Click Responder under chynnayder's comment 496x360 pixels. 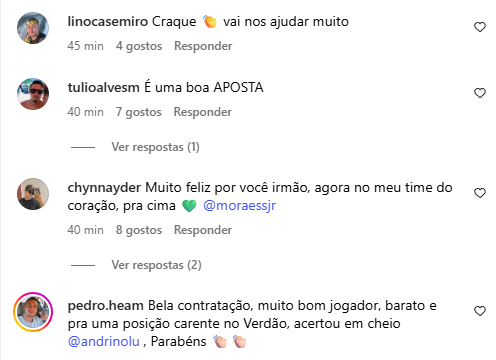click(x=203, y=230)
